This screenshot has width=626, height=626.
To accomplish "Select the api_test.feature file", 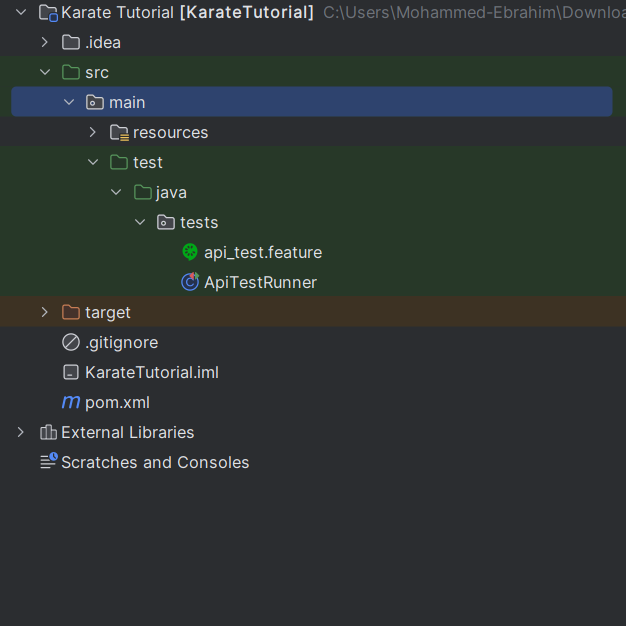I will 263,252.
